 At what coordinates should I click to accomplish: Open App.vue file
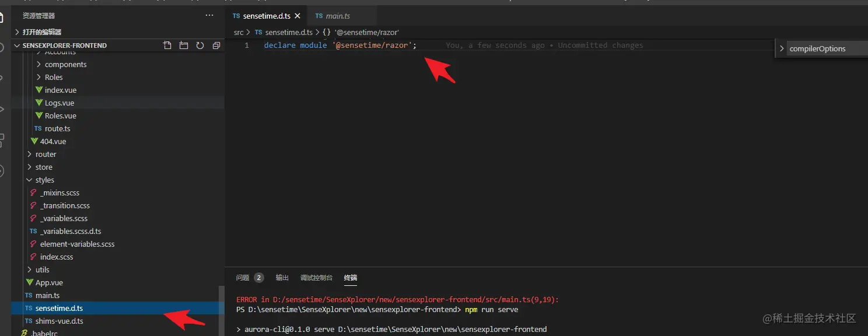click(x=118, y=282)
